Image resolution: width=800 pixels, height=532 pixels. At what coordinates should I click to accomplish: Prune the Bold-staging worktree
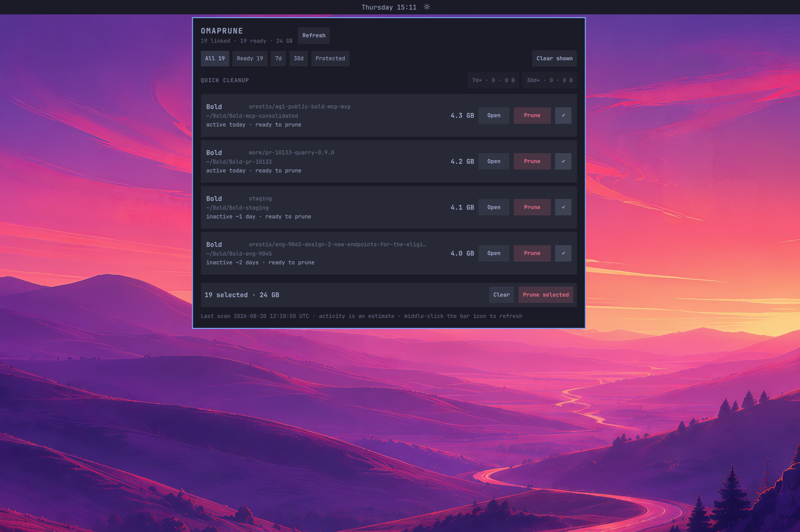[532, 207]
